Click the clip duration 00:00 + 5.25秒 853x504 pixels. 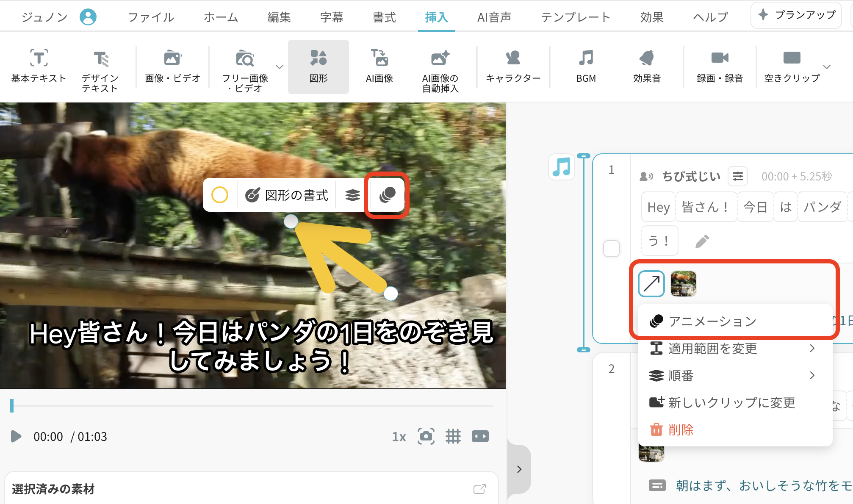(x=797, y=176)
